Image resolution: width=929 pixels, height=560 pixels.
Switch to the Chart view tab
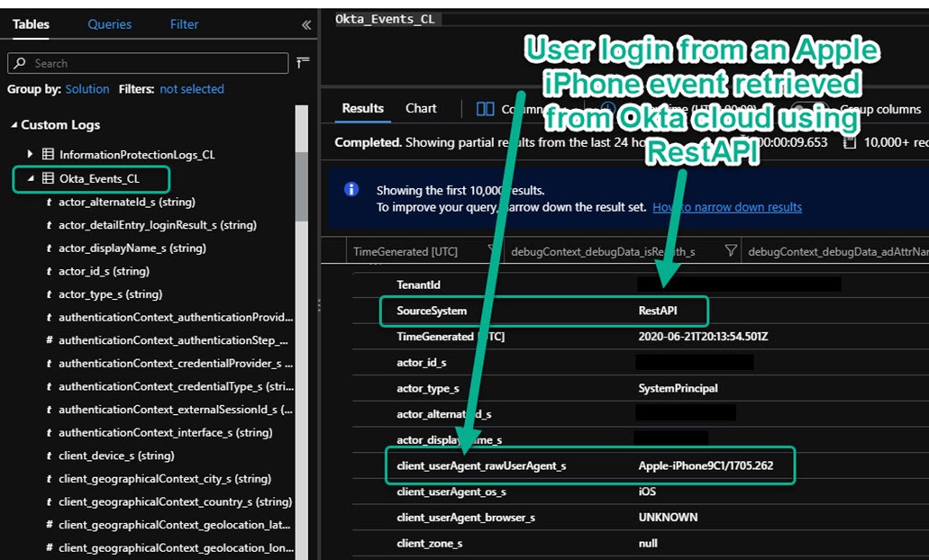click(x=421, y=108)
